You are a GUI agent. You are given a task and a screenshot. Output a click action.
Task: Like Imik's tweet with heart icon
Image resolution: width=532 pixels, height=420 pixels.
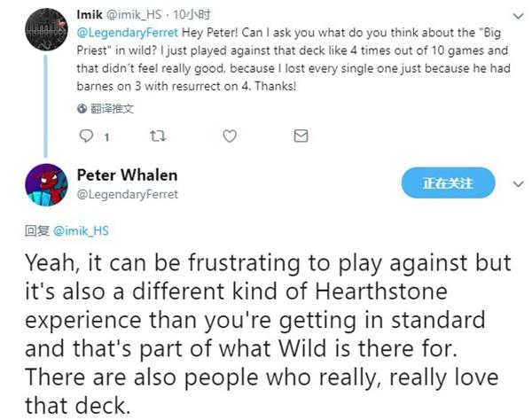point(230,136)
